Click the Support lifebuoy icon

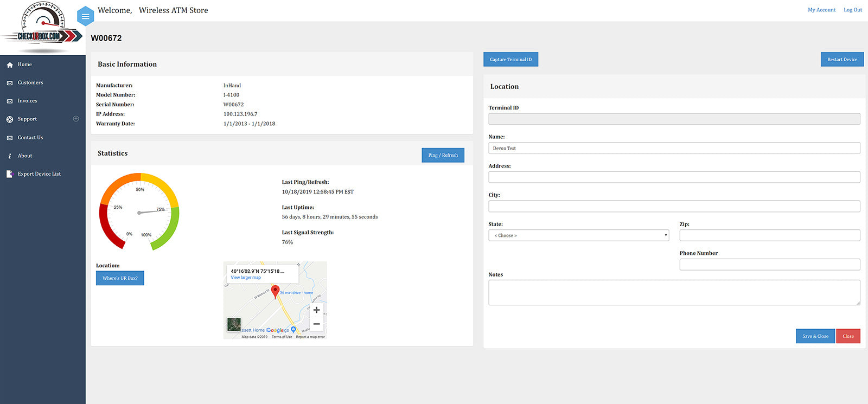point(10,119)
